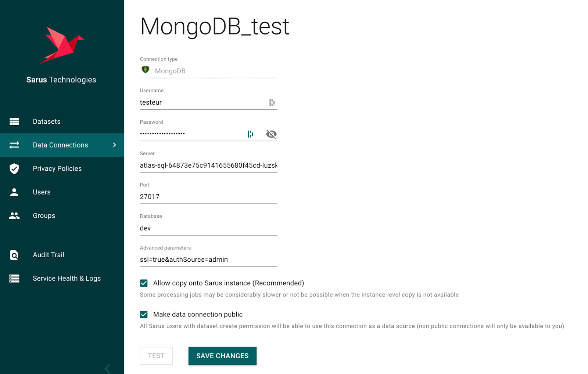Uncheck Make data connection public
This screenshot has width=588, height=374.
(x=144, y=315)
